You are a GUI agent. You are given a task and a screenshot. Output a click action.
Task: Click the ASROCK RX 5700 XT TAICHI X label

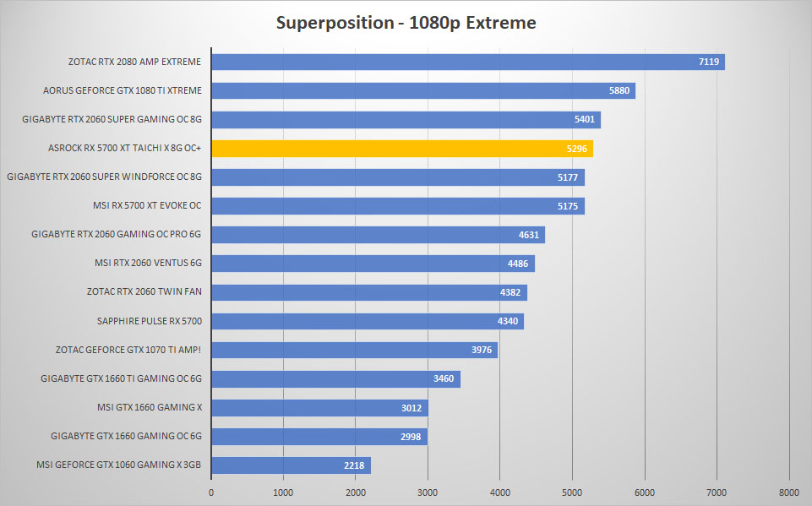click(125, 148)
